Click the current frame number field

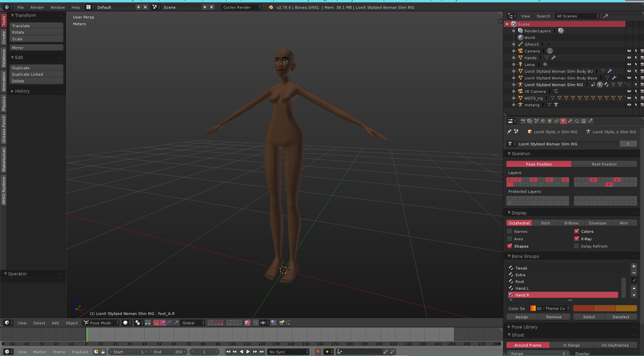(x=204, y=352)
